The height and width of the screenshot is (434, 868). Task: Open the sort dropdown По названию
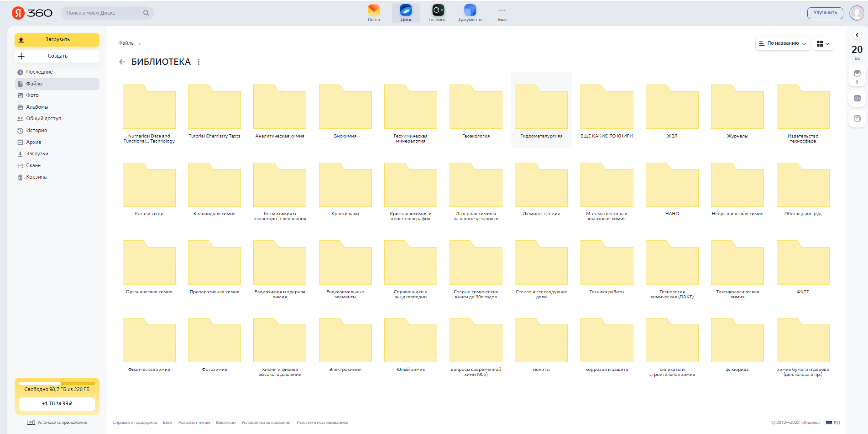click(783, 43)
